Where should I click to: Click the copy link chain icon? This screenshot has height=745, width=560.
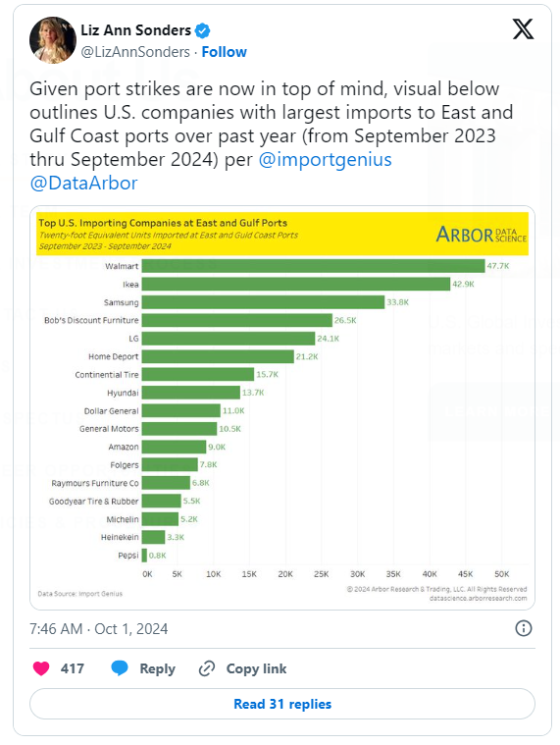tap(207, 668)
